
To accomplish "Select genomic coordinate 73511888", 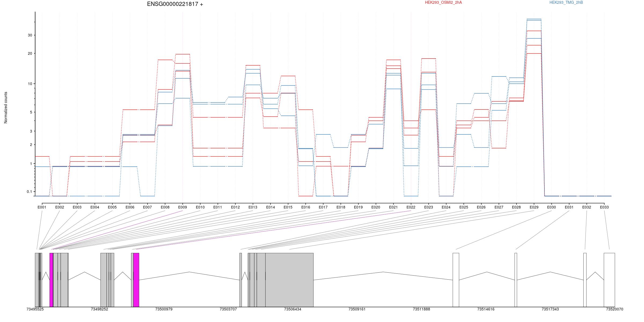I will [422, 309].
